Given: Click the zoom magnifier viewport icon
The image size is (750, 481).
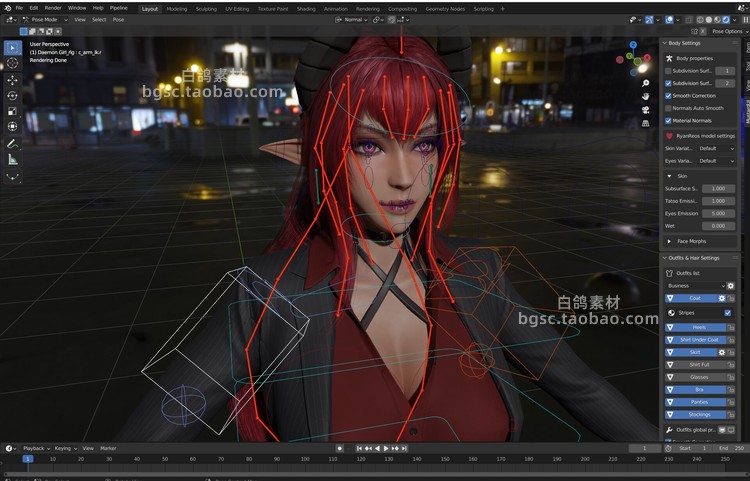Looking at the screenshot, I should [645, 83].
